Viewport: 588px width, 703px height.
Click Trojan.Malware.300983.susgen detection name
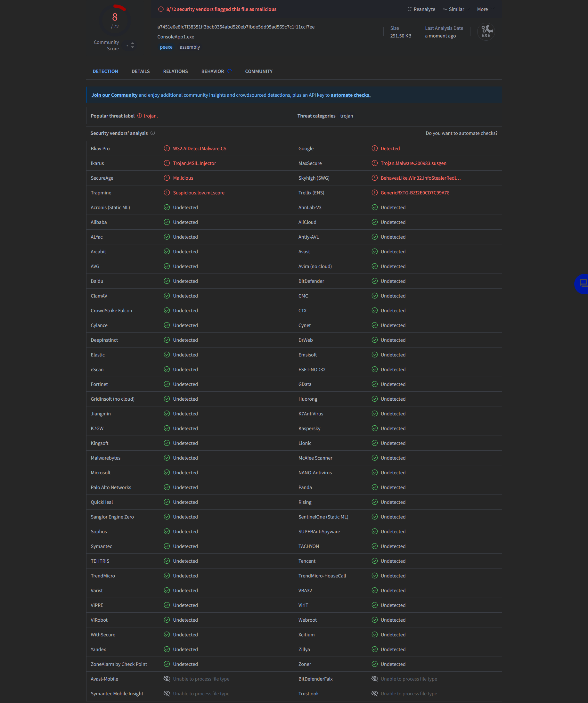pyautogui.click(x=413, y=163)
